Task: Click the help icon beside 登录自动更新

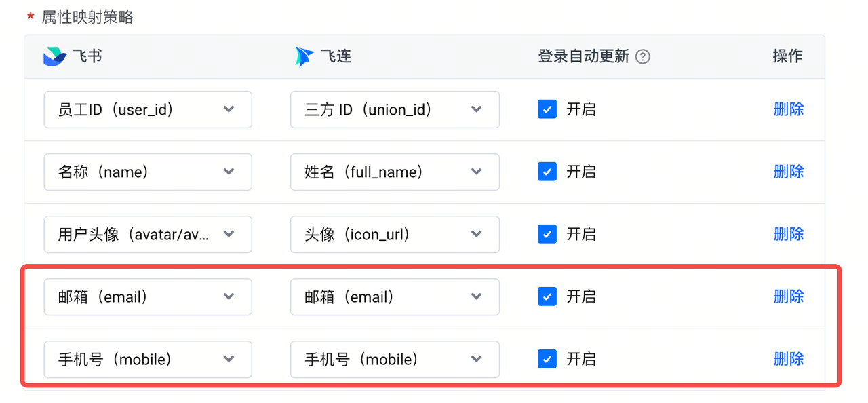Action: [x=643, y=57]
